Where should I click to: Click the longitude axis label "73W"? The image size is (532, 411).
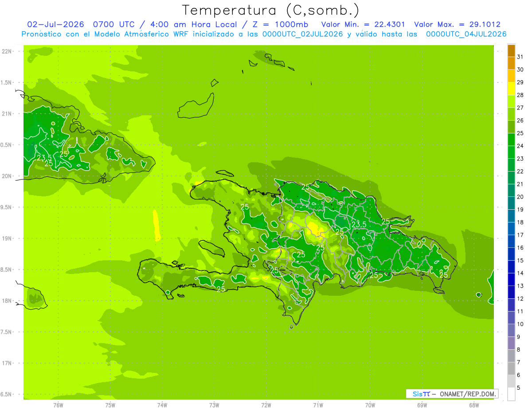click(x=214, y=405)
